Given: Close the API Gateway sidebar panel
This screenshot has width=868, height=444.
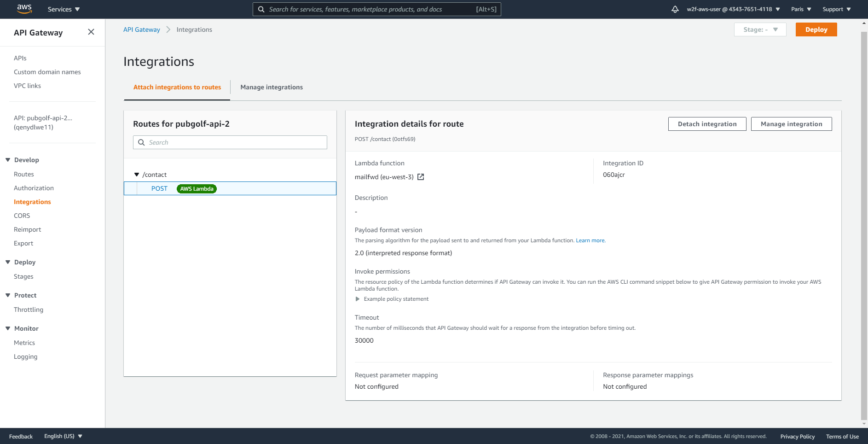Looking at the screenshot, I should point(91,32).
